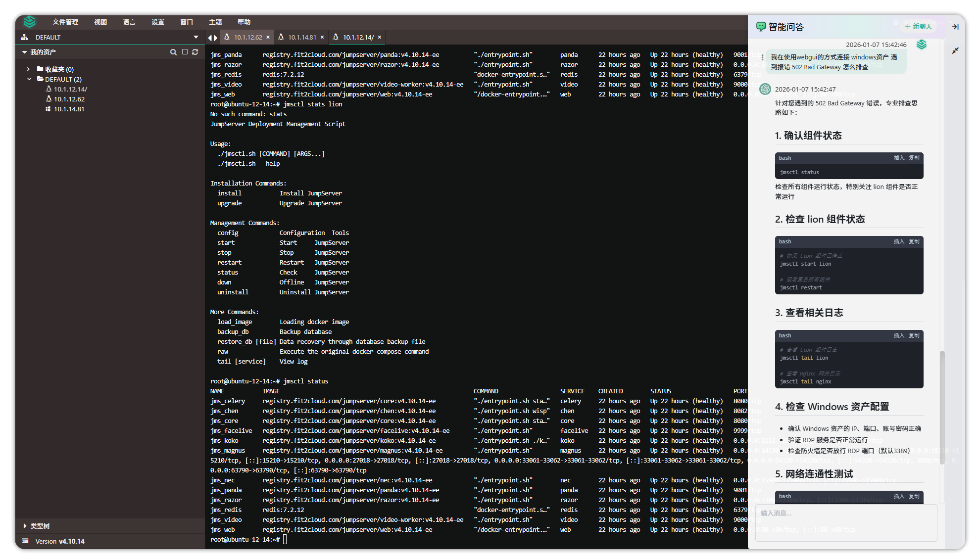
Task: Click the refresh icon in 我的资产 header
Action: click(195, 52)
